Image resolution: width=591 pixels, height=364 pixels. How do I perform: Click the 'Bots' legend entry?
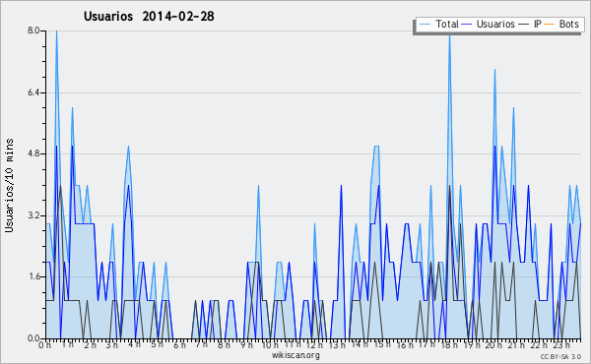pos(561,24)
